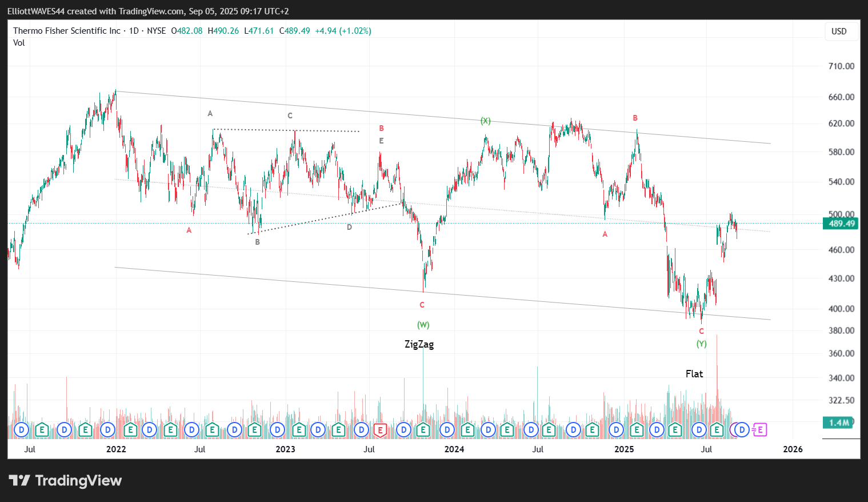Click the leftmost green earnings marker
Screen dimensions: 868x502
(x=42, y=430)
